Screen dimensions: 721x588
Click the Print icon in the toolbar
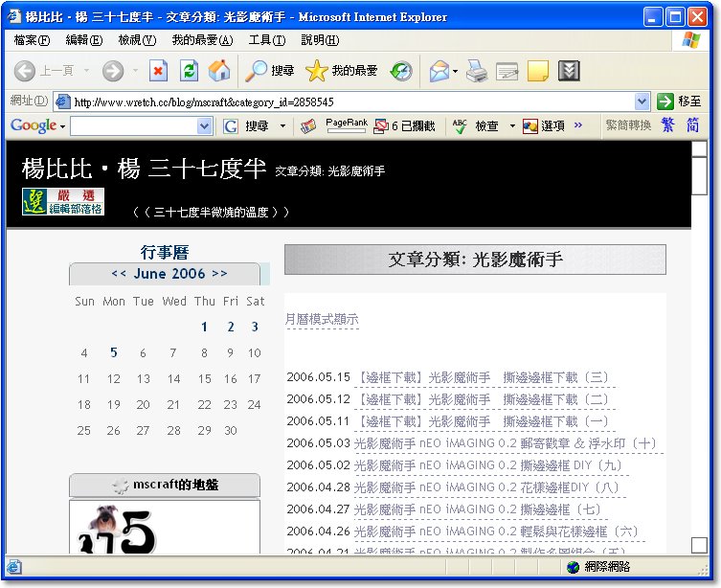[477, 71]
